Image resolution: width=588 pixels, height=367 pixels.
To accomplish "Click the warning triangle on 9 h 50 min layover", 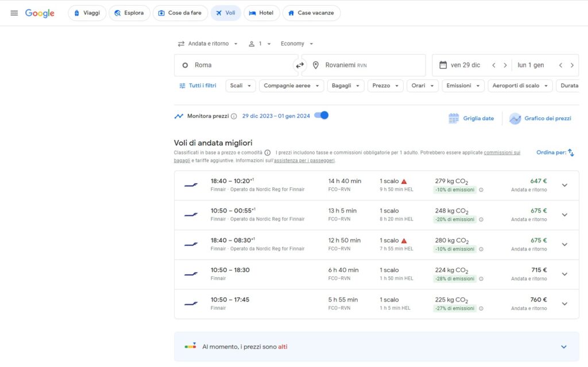I will point(404,181).
